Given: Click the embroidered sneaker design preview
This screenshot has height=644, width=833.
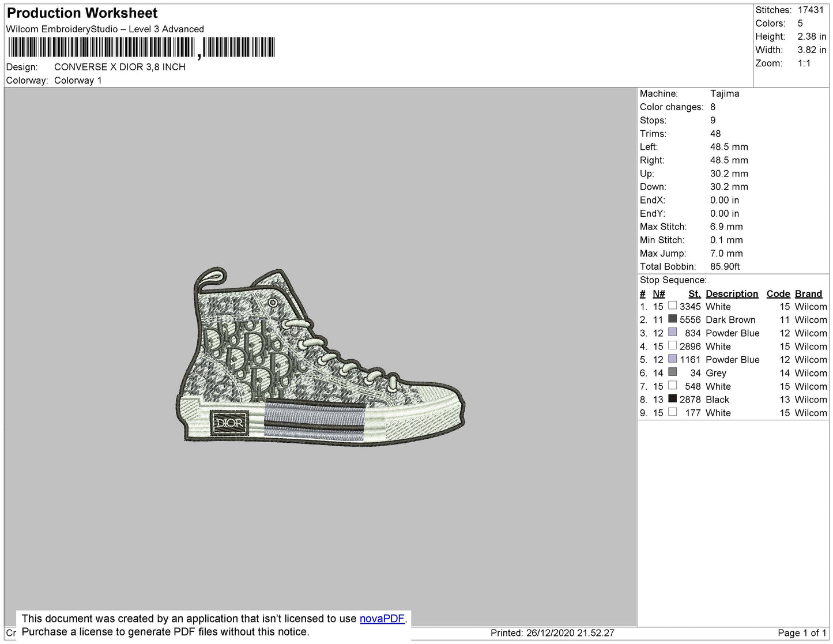Looking at the screenshot, I should tap(320, 357).
